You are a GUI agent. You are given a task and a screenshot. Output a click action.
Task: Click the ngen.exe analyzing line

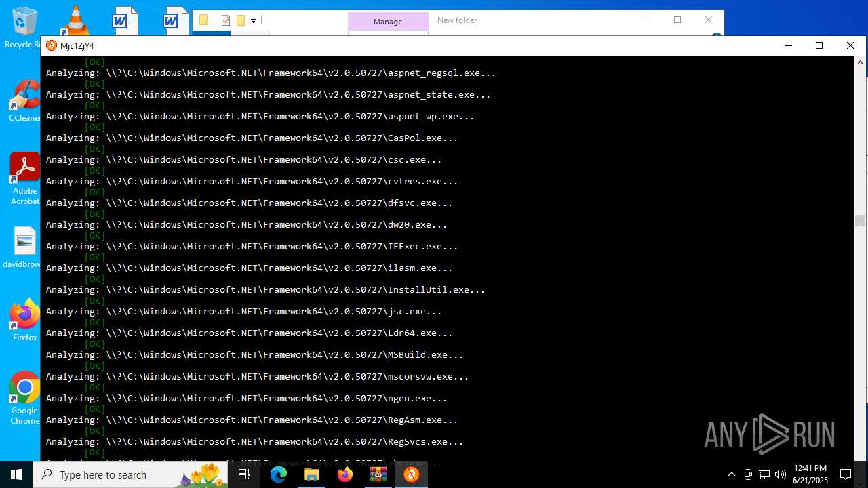246,398
